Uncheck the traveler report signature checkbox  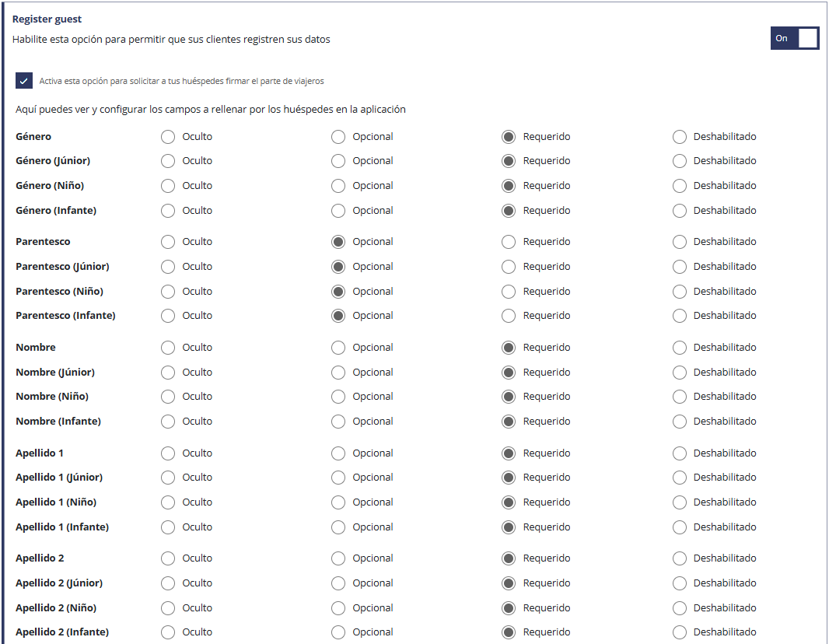click(24, 81)
